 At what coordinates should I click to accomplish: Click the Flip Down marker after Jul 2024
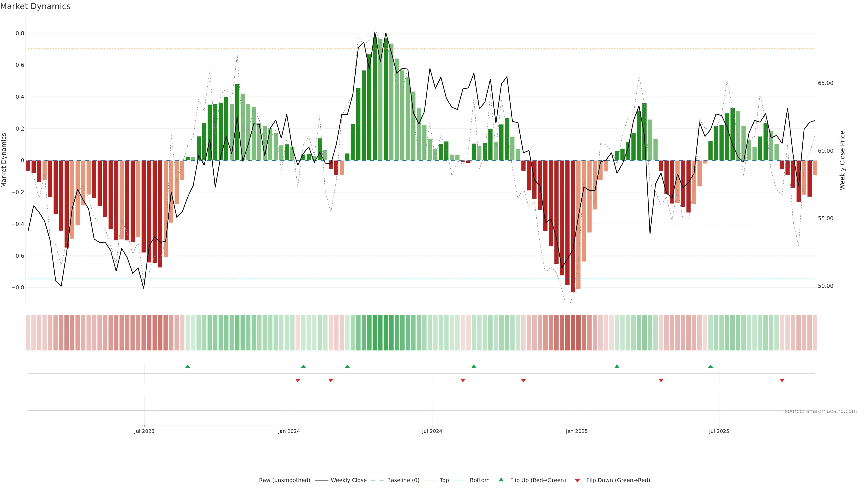[x=463, y=380]
